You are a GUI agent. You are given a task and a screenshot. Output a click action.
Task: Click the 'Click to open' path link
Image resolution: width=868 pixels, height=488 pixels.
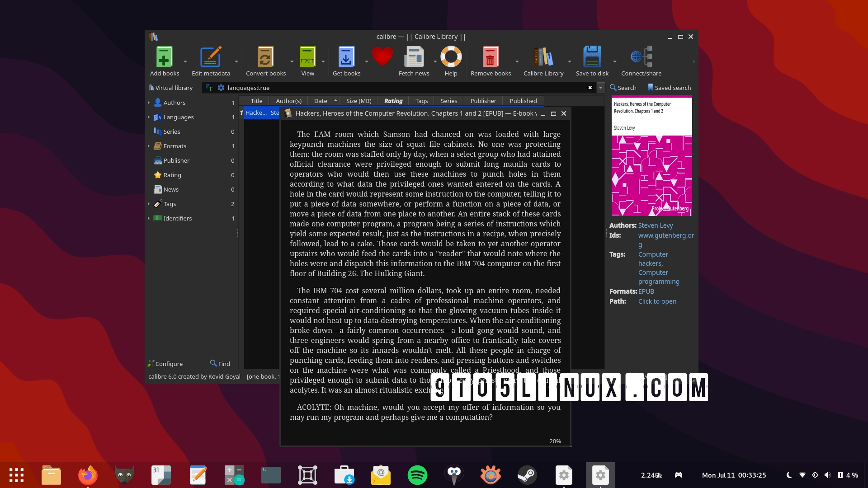[657, 301]
